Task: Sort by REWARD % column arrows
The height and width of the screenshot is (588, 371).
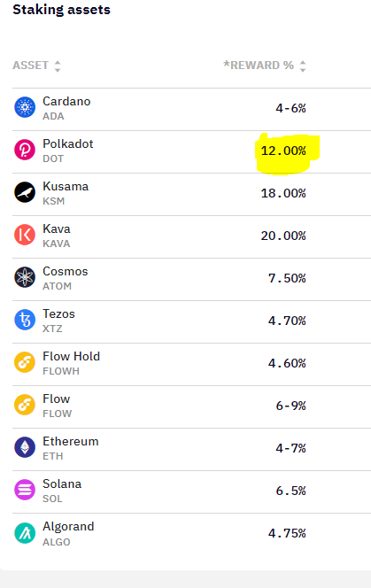Action: 303,66
